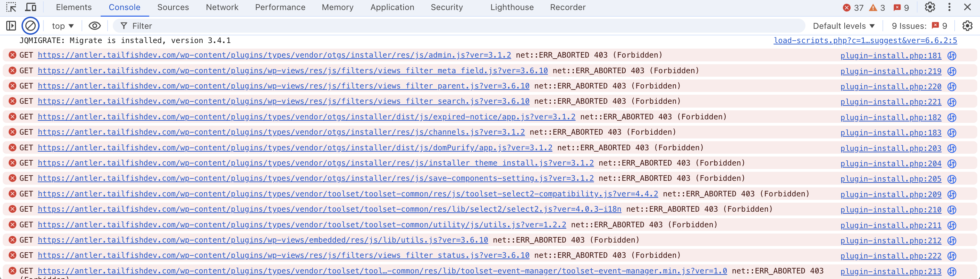This screenshot has height=279, width=980.
Task: Click the network request icon beside plugin-install.php:222
Action: (x=952, y=256)
